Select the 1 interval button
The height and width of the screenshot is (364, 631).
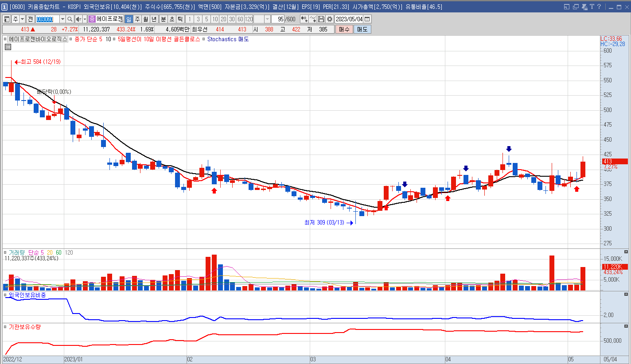[190, 19]
